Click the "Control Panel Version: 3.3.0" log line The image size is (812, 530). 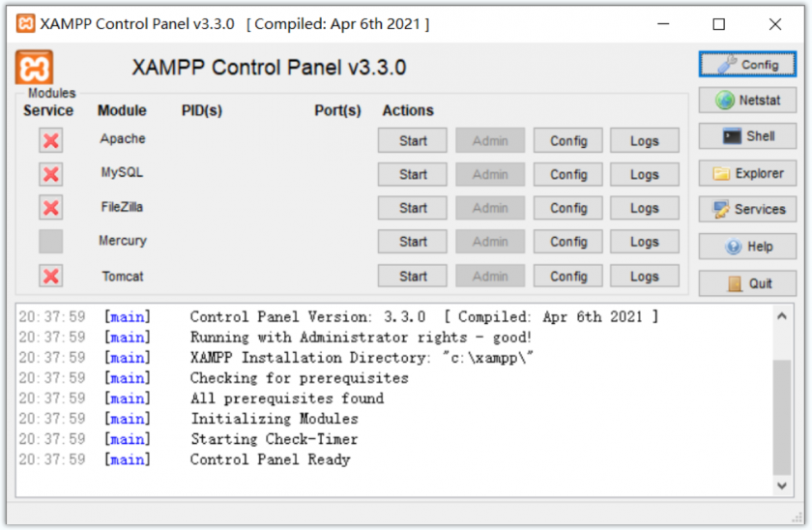423,316
